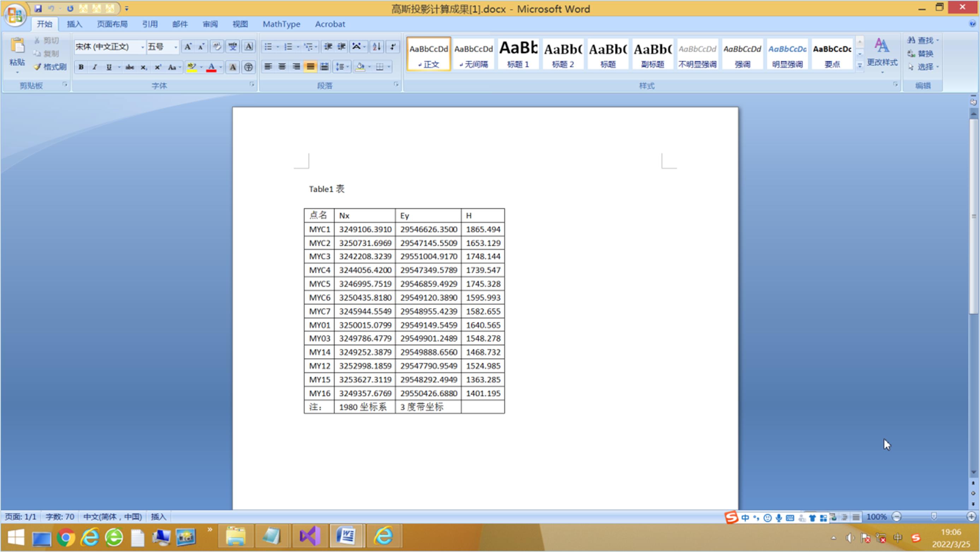This screenshot has height=552, width=980.
Task: Apply strikethrough formatting
Action: pyautogui.click(x=130, y=67)
